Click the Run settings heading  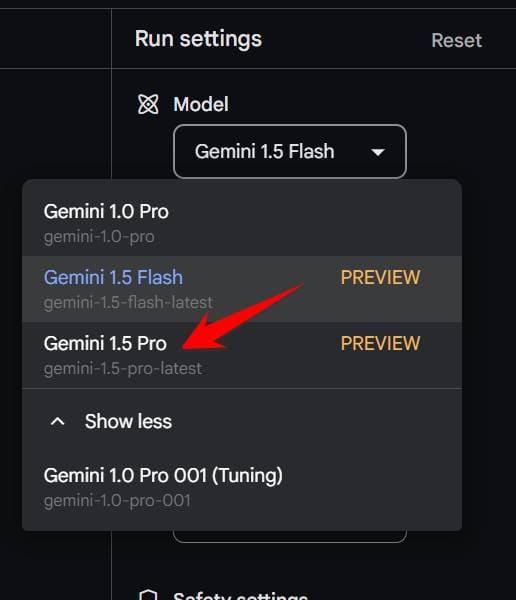(198, 39)
